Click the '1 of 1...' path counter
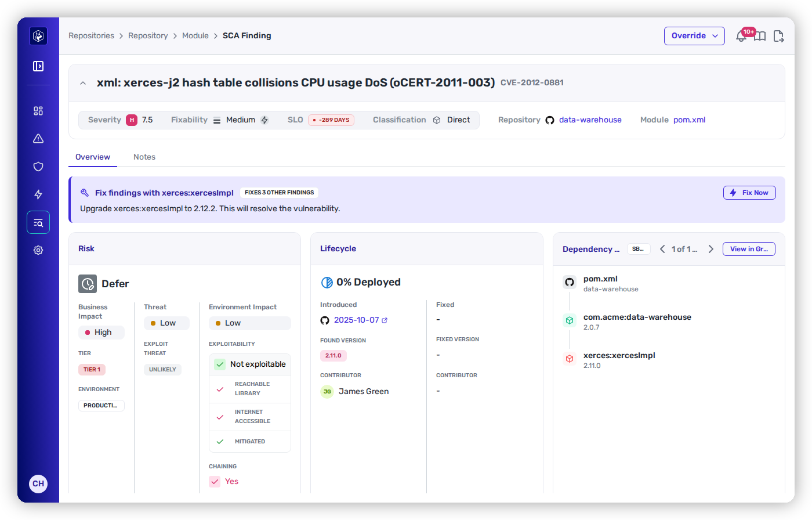812x520 pixels. coord(684,249)
